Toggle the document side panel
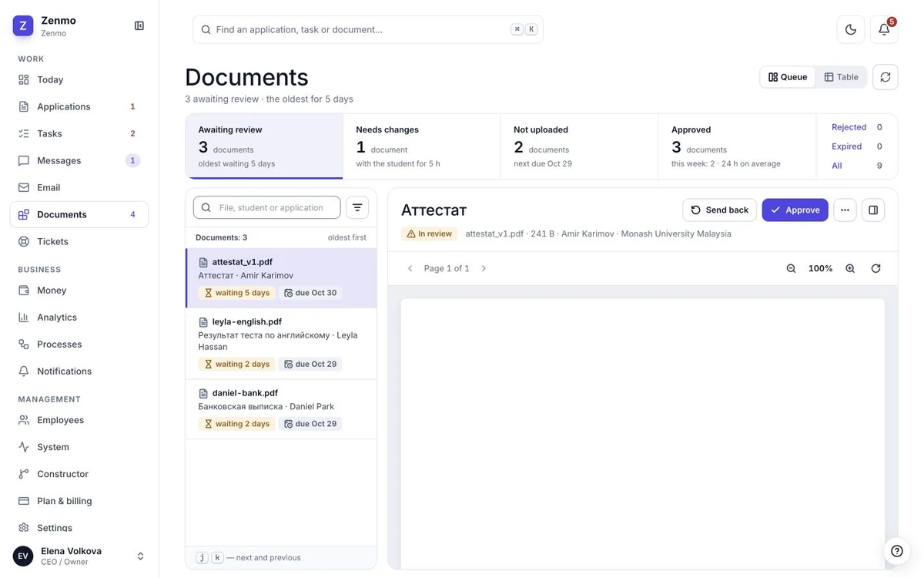Screen dimensions: 924x578 (x=873, y=210)
